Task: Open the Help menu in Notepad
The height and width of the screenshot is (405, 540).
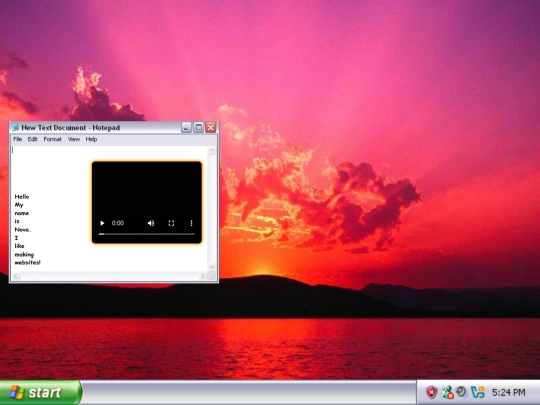Action: pos(91,139)
